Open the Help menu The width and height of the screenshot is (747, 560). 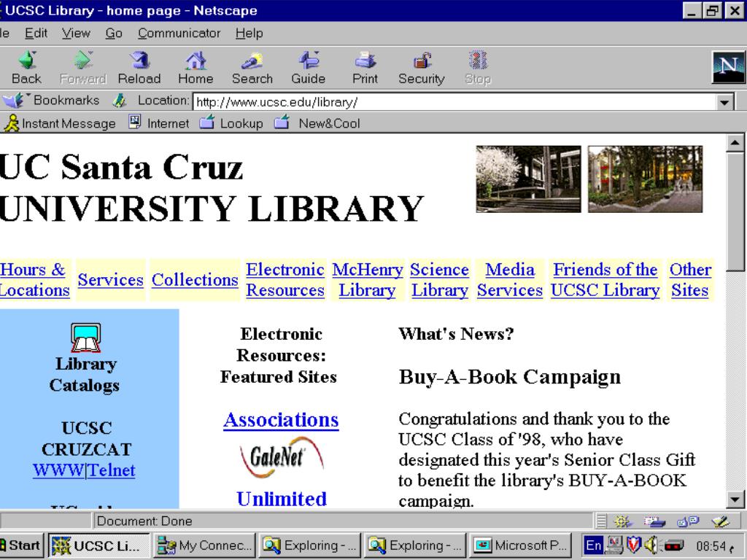point(249,34)
